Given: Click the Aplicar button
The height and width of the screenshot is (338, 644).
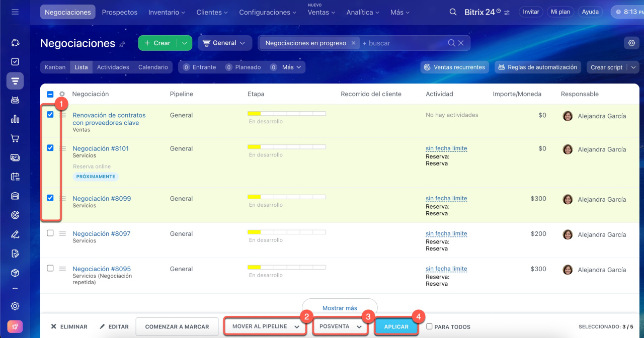Looking at the screenshot, I should (x=396, y=326).
